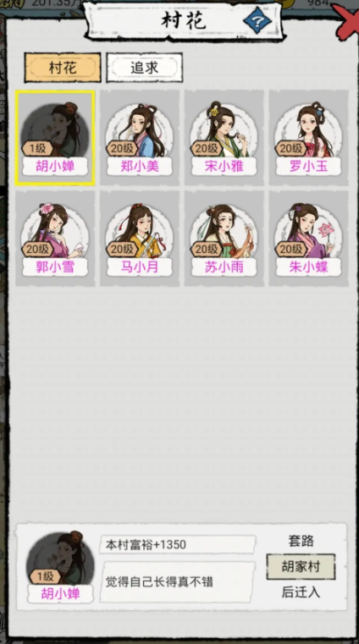Click the 1级 badge on the bottom avatar
Viewport: 359px width, 644px height.
[45, 576]
